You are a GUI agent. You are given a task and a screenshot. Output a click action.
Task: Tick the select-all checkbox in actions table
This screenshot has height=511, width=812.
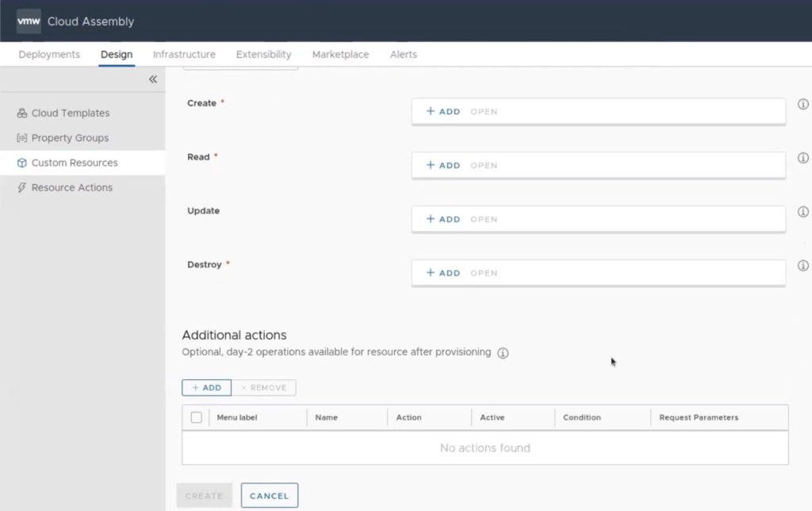[x=197, y=417]
